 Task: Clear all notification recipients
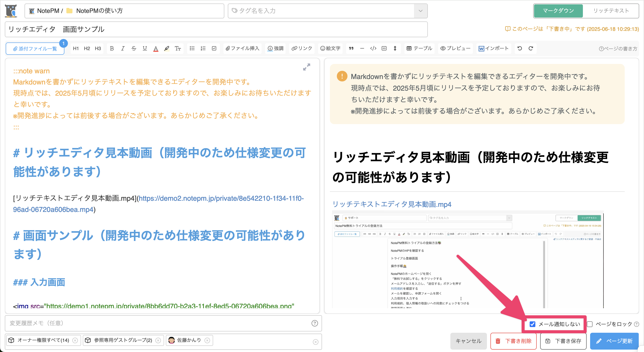315,342
